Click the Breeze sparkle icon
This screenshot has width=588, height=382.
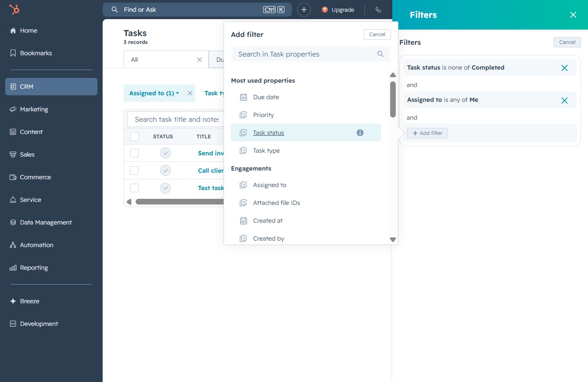13,301
